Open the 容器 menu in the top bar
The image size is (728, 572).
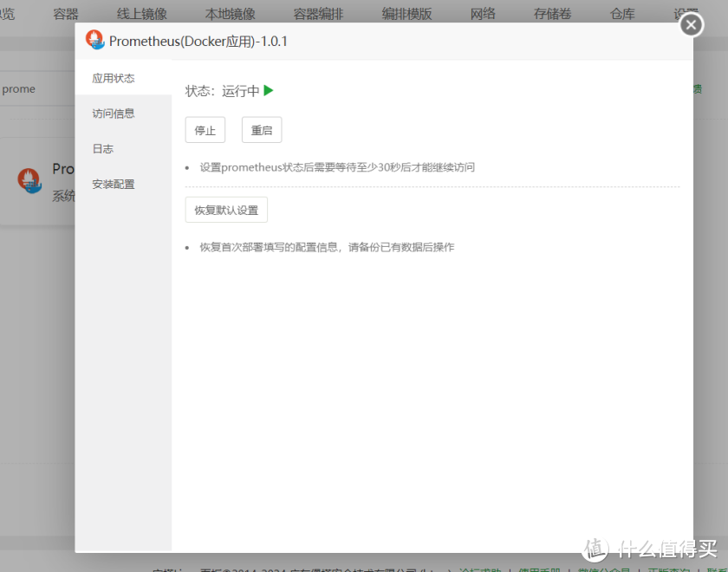[x=65, y=12]
